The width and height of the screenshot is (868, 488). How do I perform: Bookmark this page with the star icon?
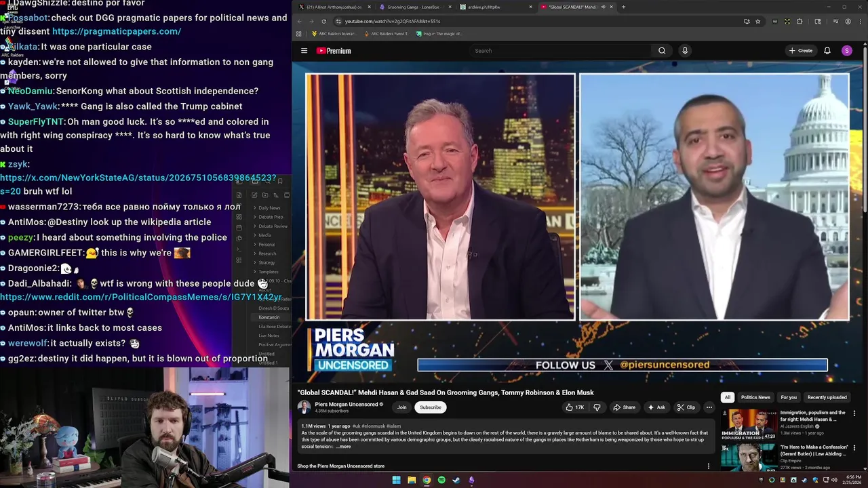(757, 21)
